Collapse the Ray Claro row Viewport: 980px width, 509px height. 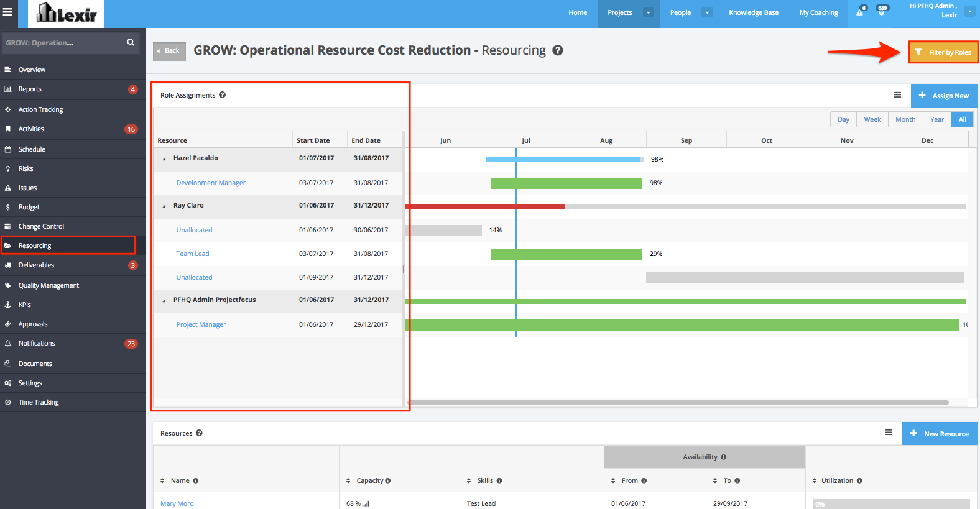tap(164, 206)
